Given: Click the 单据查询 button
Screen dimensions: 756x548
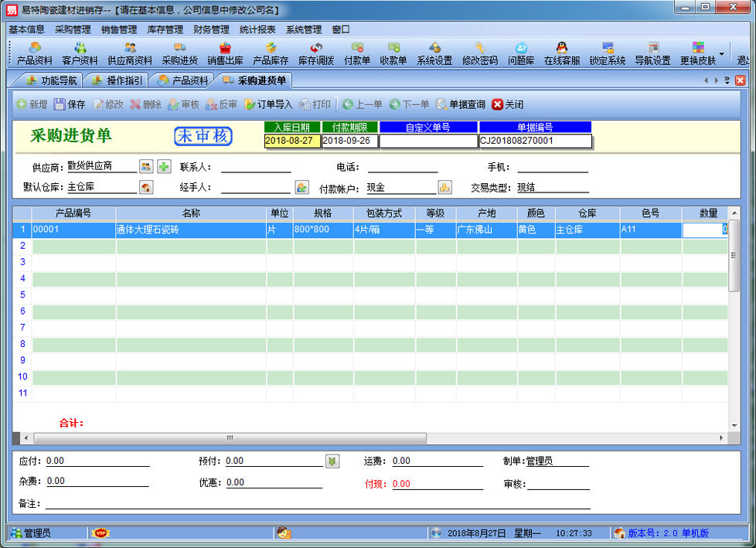Looking at the screenshot, I should coord(461,104).
